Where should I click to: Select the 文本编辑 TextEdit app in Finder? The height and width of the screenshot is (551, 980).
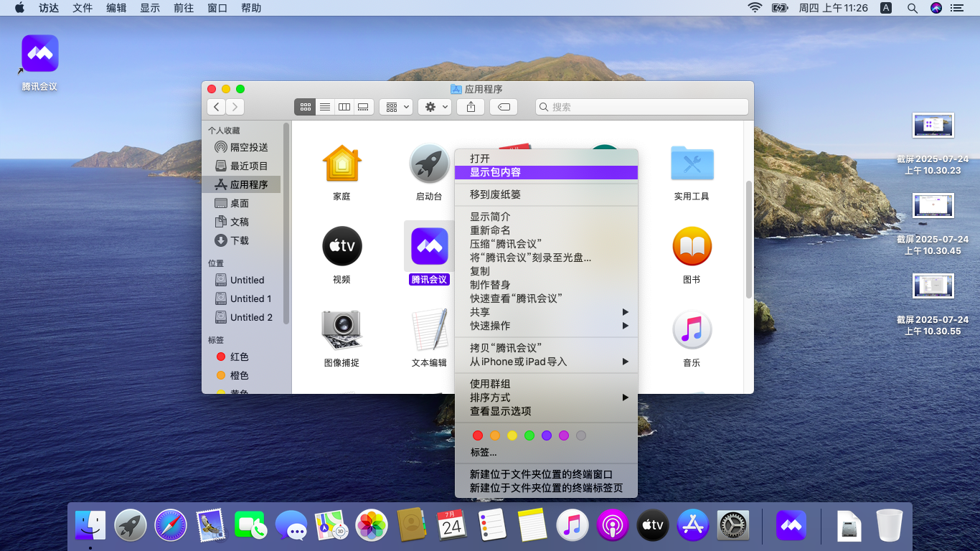[x=429, y=330]
